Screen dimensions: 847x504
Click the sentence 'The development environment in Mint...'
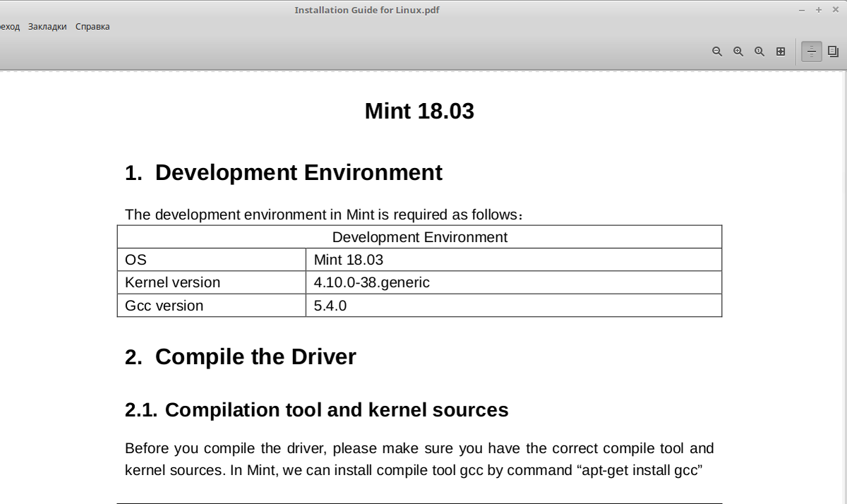[324, 215]
